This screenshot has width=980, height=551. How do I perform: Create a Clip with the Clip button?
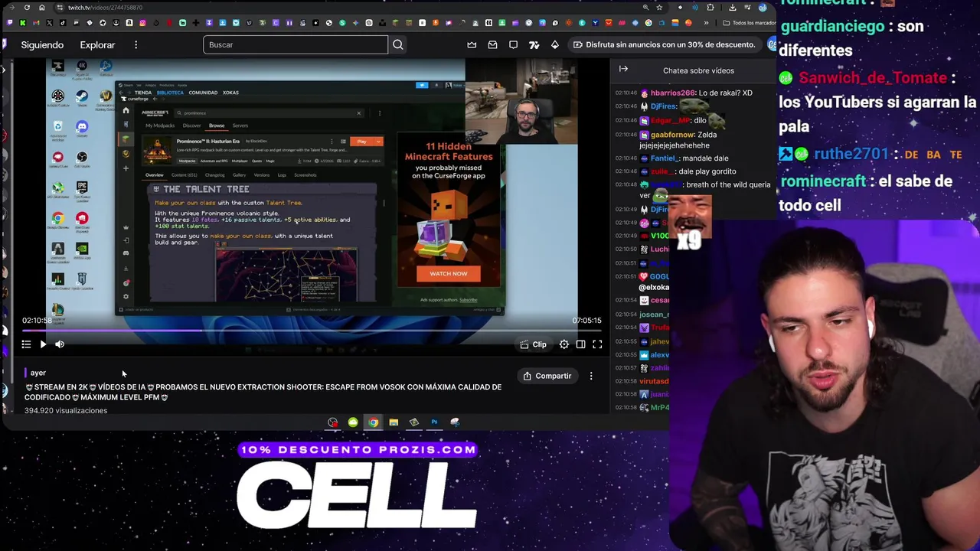coord(533,344)
